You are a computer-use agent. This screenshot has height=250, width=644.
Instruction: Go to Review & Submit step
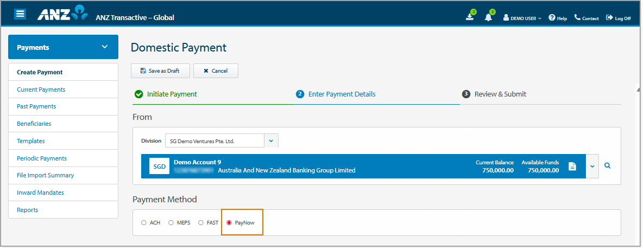494,94
